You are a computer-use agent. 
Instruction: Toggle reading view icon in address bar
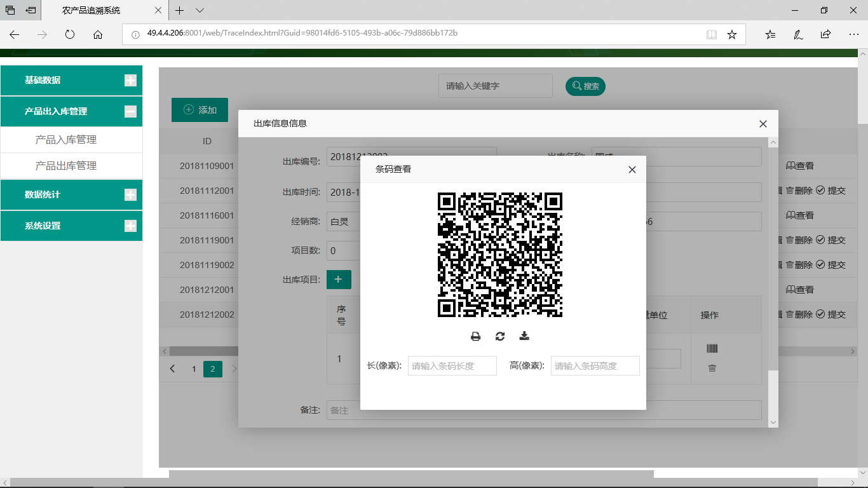click(x=712, y=34)
